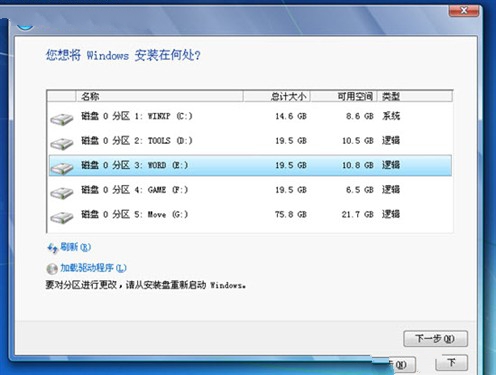
Task: Click the 下一步(N) next button
Action: (x=435, y=339)
